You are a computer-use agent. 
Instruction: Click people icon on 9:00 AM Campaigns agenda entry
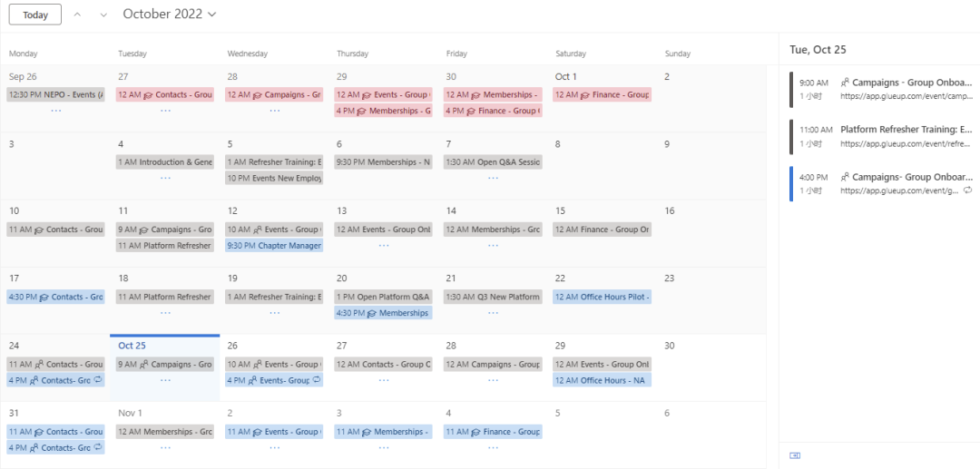coord(845,82)
